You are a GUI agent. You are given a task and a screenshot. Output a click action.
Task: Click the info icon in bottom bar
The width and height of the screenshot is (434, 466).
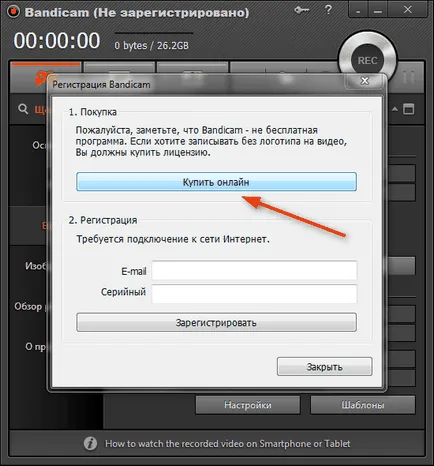pyautogui.click(x=90, y=444)
